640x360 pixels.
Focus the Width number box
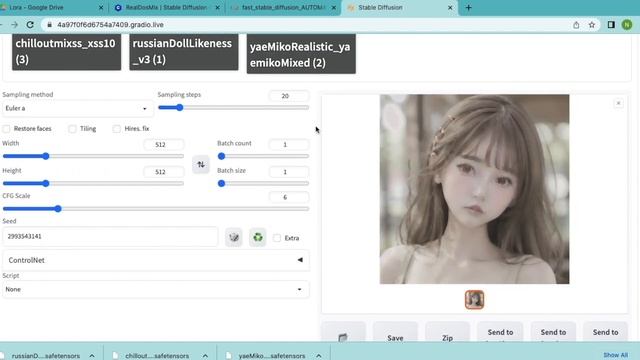(x=164, y=144)
